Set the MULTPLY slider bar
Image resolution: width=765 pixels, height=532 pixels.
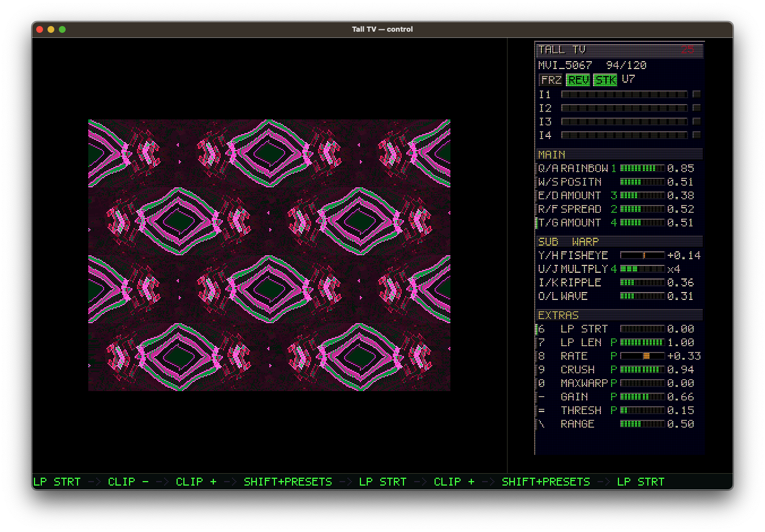click(642, 269)
